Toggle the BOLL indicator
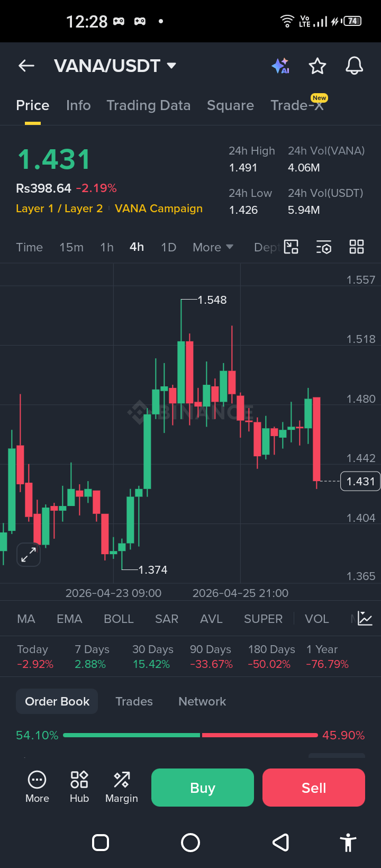381x868 pixels. point(119,619)
